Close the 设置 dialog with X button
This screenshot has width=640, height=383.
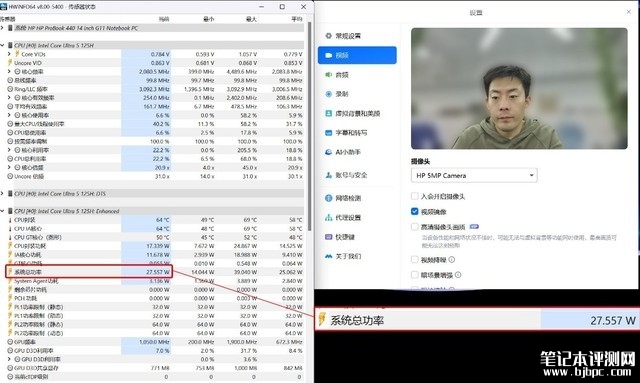click(629, 12)
